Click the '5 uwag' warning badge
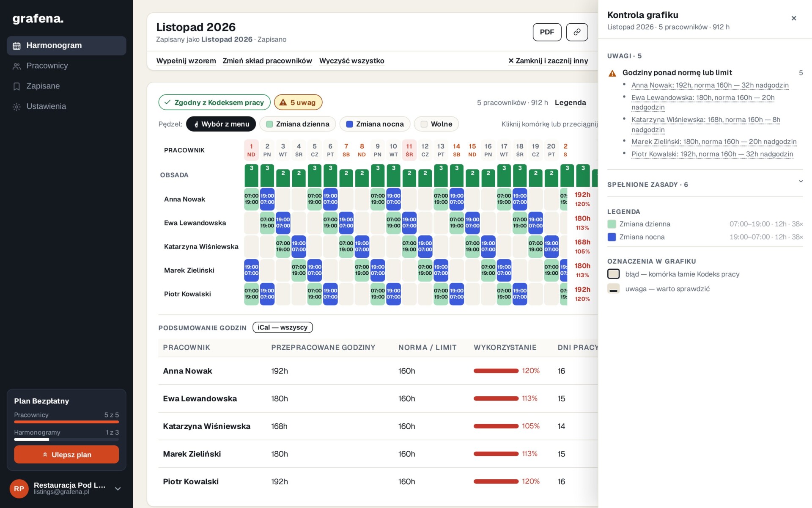The image size is (812, 508). [298, 102]
